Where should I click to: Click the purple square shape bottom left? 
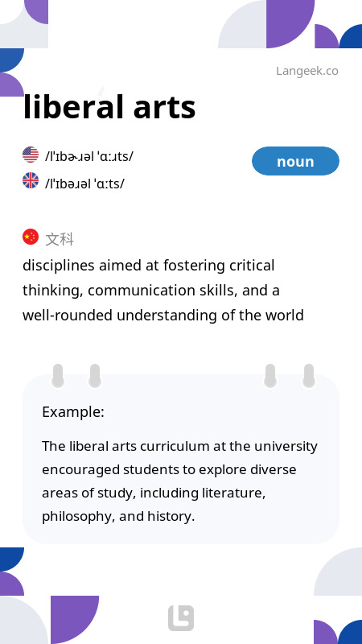[x=75, y=620]
